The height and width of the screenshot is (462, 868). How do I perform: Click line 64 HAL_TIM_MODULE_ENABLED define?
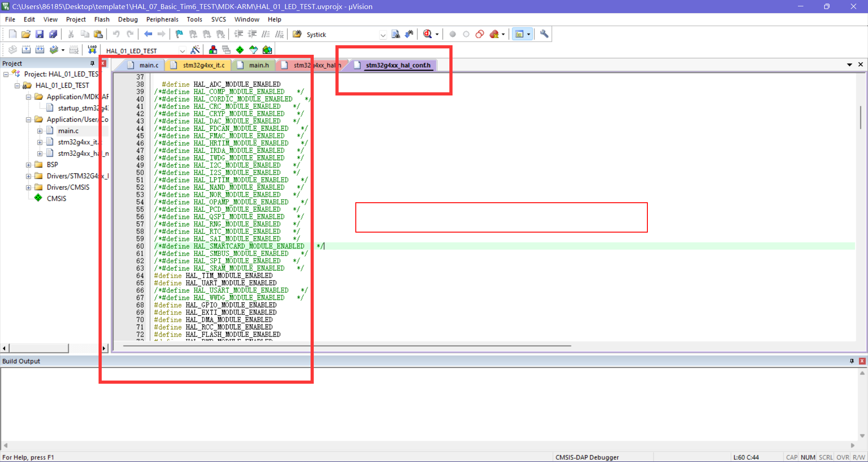pyautogui.click(x=213, y=276)
